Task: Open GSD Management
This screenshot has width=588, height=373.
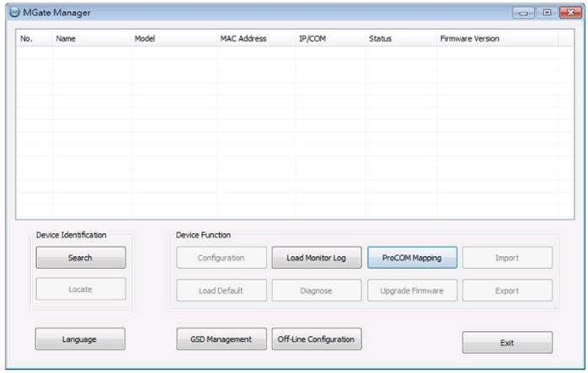Action: pyautogui.click(x=221, y=339)
